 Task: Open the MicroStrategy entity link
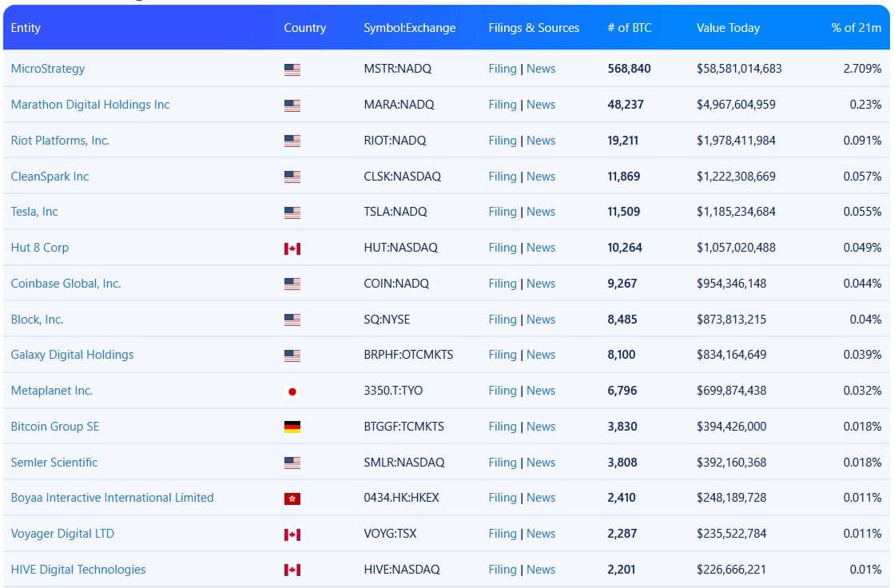pyautogui.click(x=48, y=69)
